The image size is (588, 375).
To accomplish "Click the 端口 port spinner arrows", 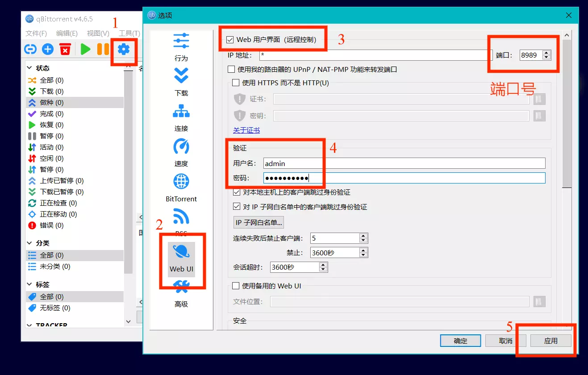I will pos(546,55).
